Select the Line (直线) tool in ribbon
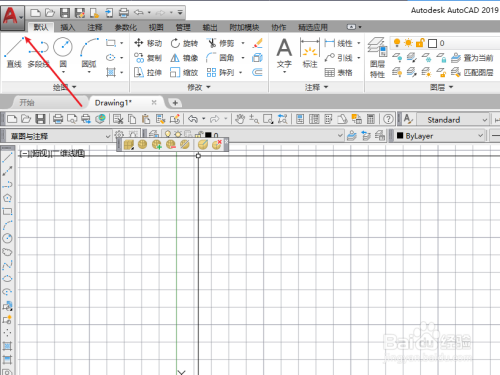This screenshot has width=500, height=375. coord(14,53)
